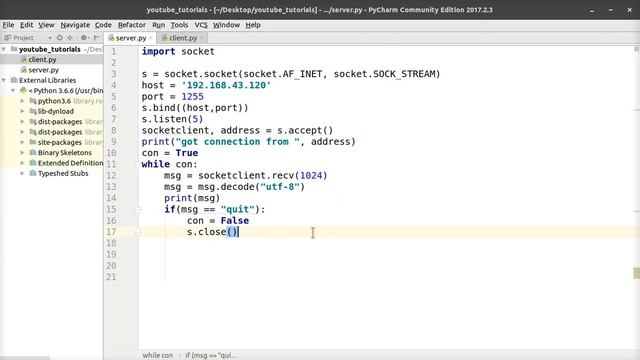Click the 'if (msg == "qui...' breadcrumb
This screenshot has height=360, width=640.
point(211,356)
